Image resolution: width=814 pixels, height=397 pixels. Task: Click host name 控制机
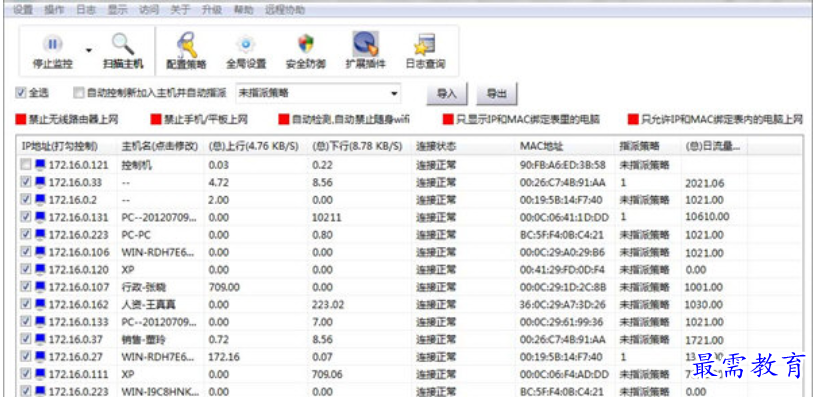[x=137, y=165]
